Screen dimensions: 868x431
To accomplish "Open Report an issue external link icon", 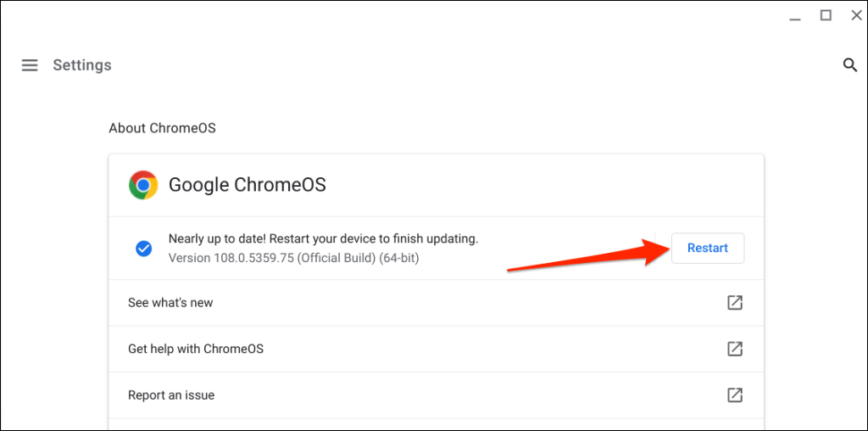I will (735, 395).
